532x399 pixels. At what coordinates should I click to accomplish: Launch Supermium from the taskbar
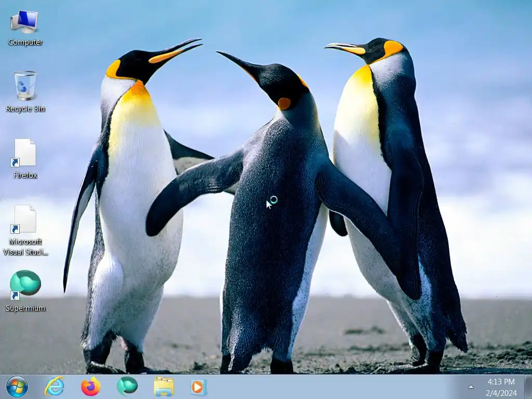click(x=127, y=387)
